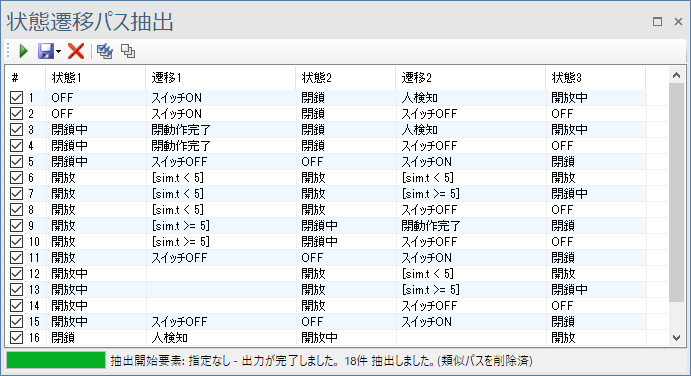Screen dimensions: 691x376
Task: Click the green progress bar
Action: (56, 360)
